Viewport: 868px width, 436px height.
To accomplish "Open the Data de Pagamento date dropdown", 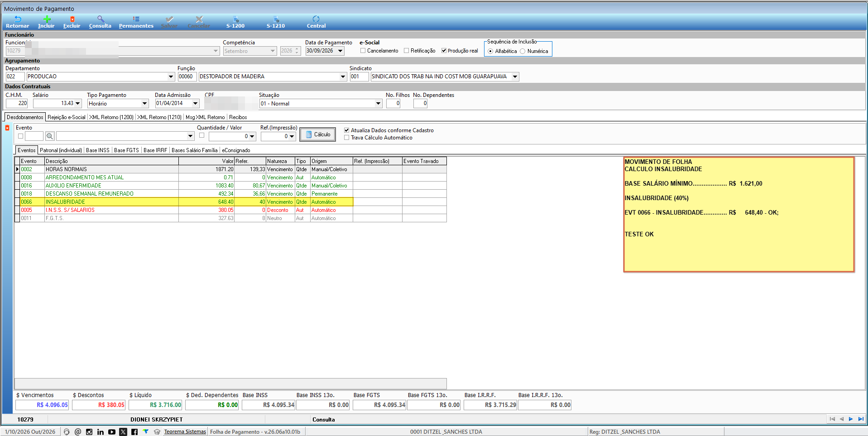I will [340, 51].
